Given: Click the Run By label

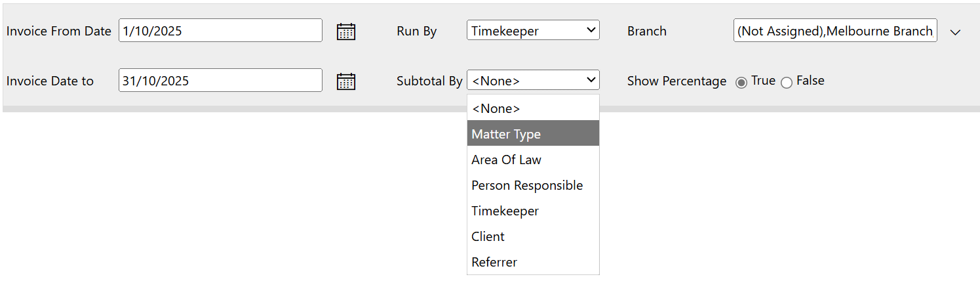Looking at the screenshot, I should (x=416, y=32).
